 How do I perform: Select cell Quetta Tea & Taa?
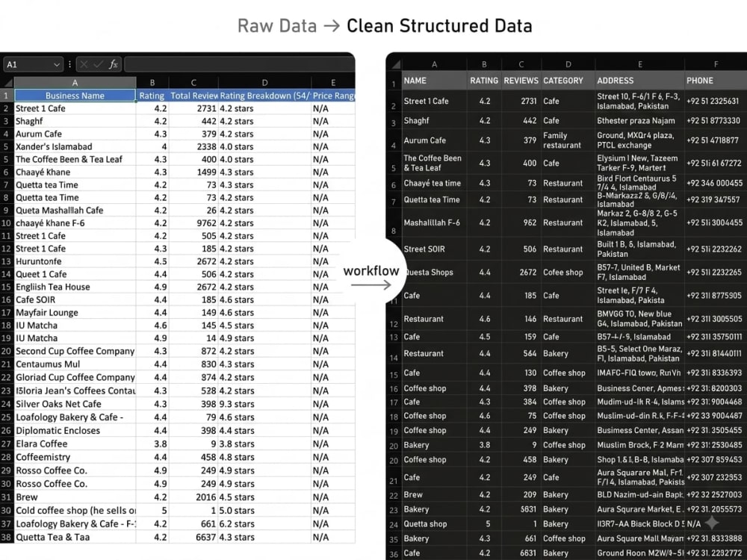point(75,538)
